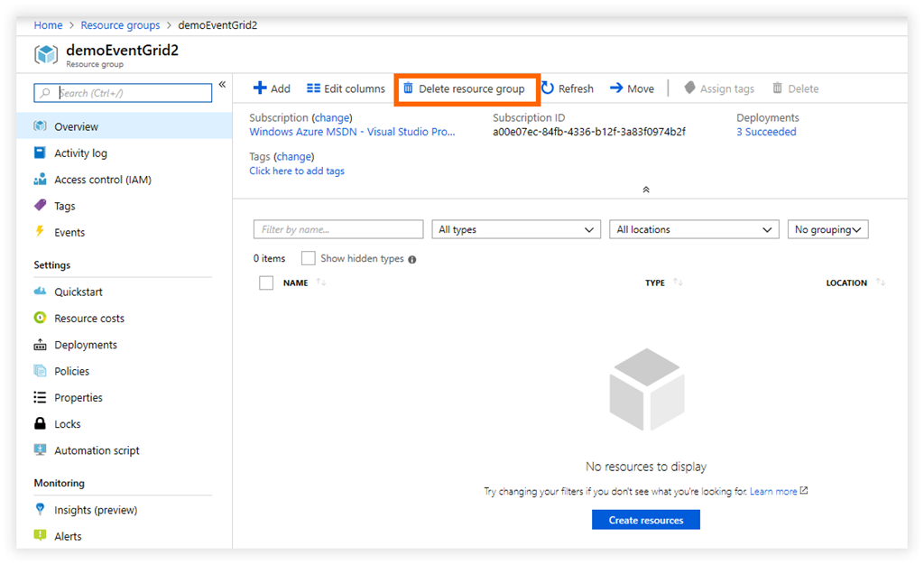Click the Resource costs icon
Viewport: 924px width, 565px height.
(x=40, y=319)
